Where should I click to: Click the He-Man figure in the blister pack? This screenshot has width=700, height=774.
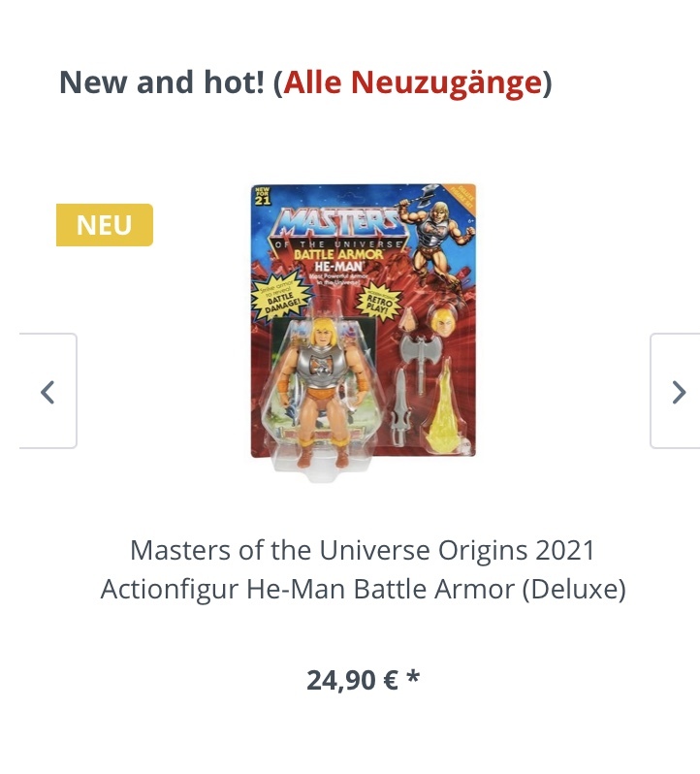tap(321, 390)
